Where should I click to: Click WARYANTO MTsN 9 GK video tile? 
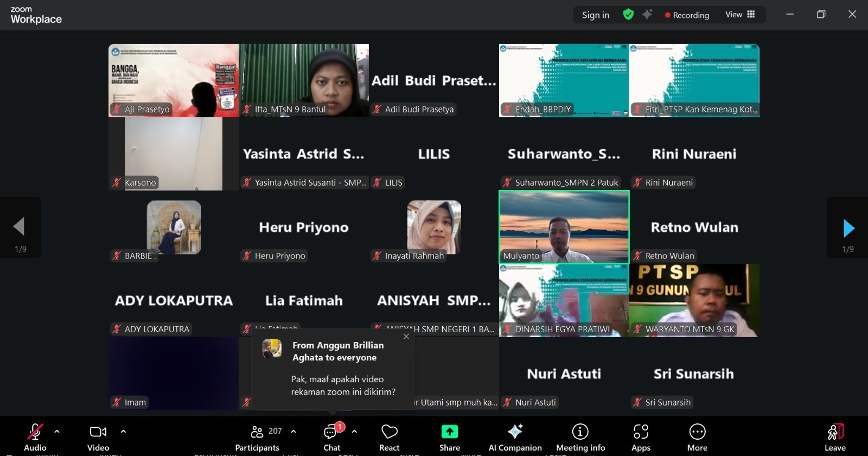coord(694,300)
